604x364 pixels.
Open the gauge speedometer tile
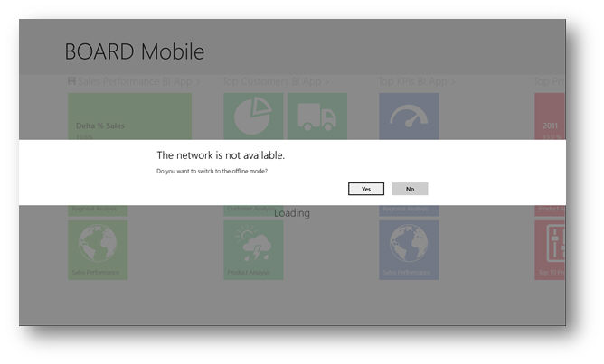pyautogui.click(x=409, y=117)
